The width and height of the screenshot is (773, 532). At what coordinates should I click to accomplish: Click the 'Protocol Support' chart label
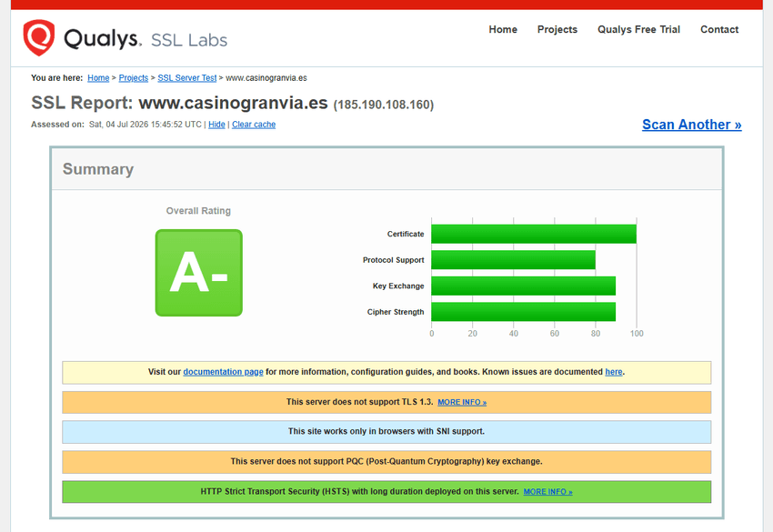[394, 260]
